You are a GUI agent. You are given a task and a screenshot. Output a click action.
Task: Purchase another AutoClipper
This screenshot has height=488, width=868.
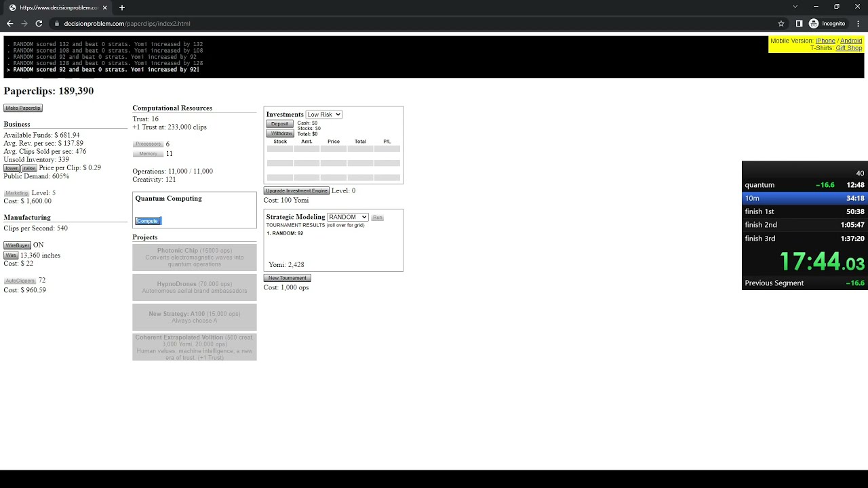pyautogui.click(x=20, y=281)
